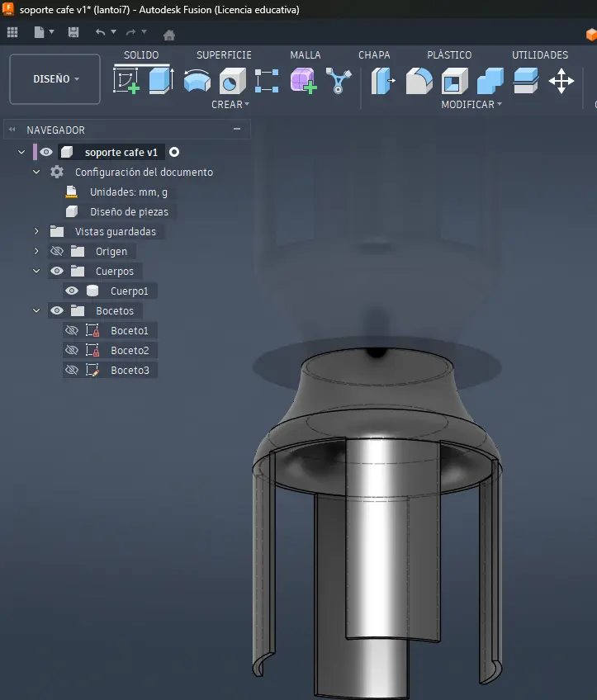The width and height of the screenshot is (597, 700).
Task: Click the Cuerpo1 body cylinder icon
Action: click(x=92, y=291)
